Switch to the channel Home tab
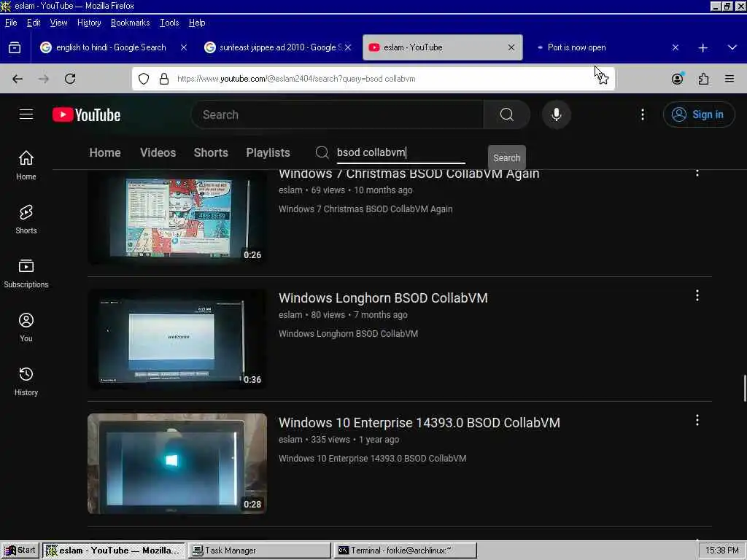This screenshot has width=747, height=560. coord(105,152)
